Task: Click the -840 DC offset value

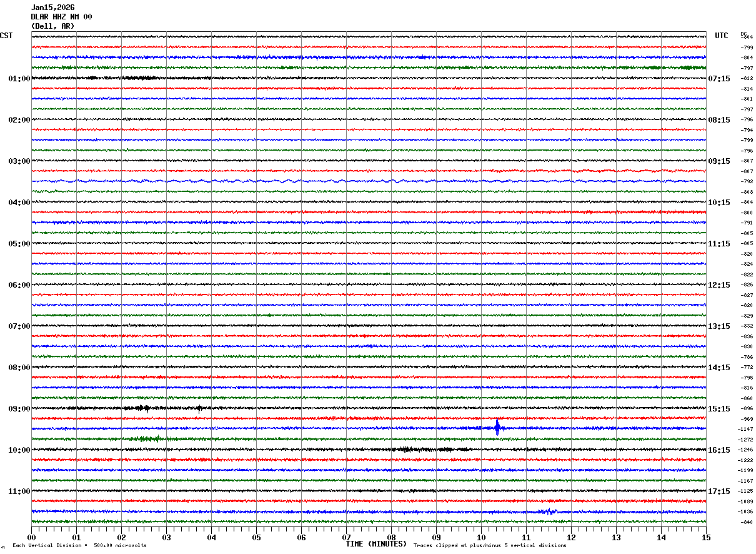Action: [746, 522]
